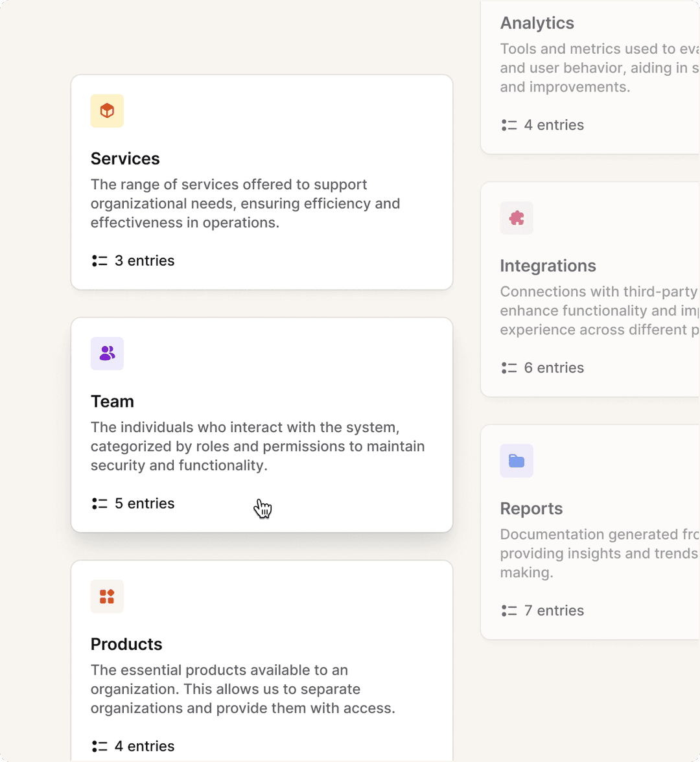This screenshot has height=762, width=700.
Task: Click the list icon beside '3 entries' under Services
Action: [99, 260]
